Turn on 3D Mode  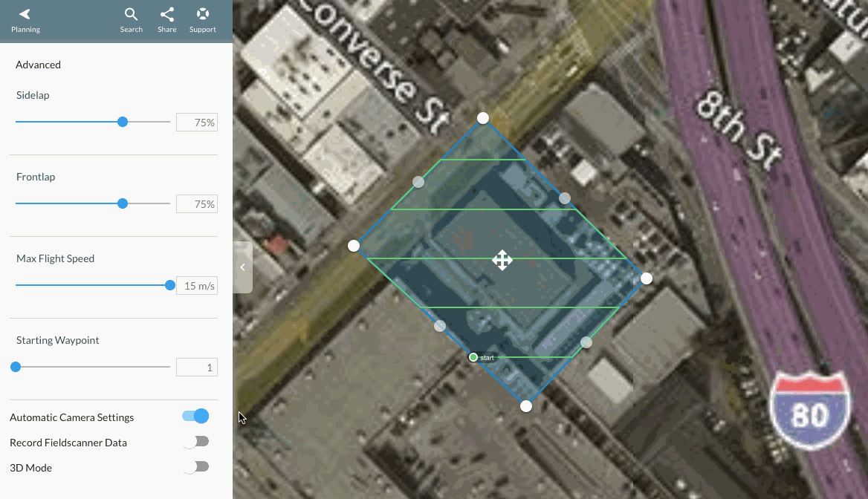[195, 467]
